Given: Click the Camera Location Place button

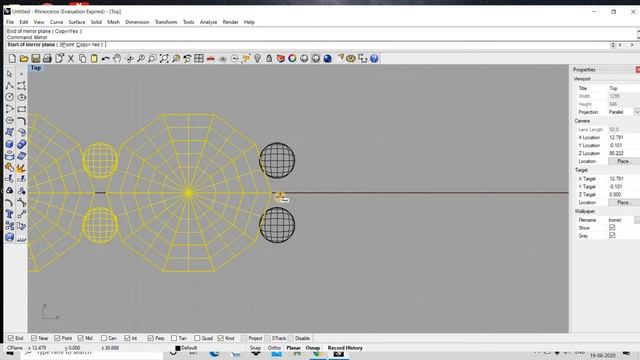Looking at the screenshot, I should pos(623,161).
